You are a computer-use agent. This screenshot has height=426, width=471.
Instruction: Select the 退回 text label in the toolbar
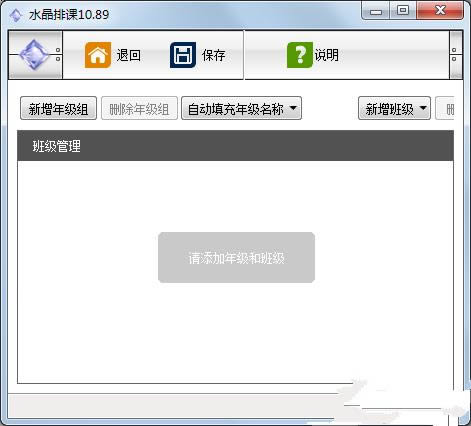coord(129,55)
